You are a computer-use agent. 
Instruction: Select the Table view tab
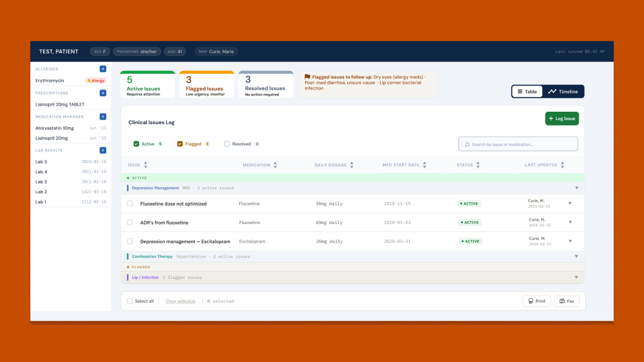(x=526, y=91)
